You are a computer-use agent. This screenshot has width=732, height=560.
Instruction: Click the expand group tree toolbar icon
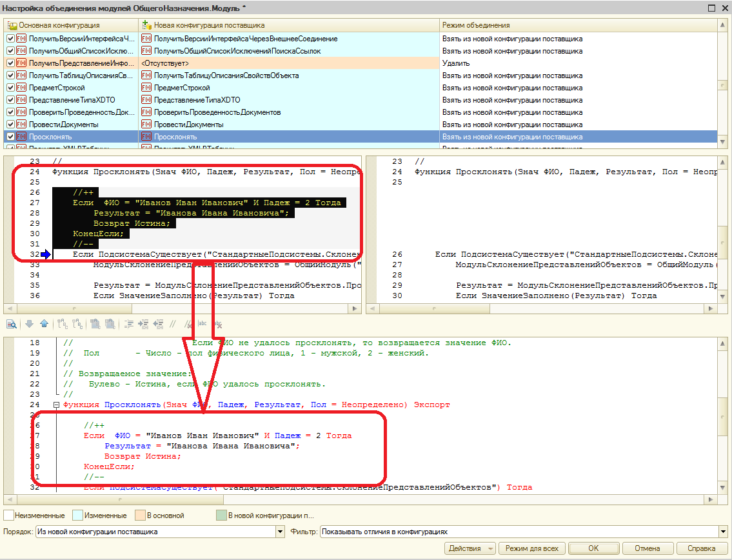63,324
